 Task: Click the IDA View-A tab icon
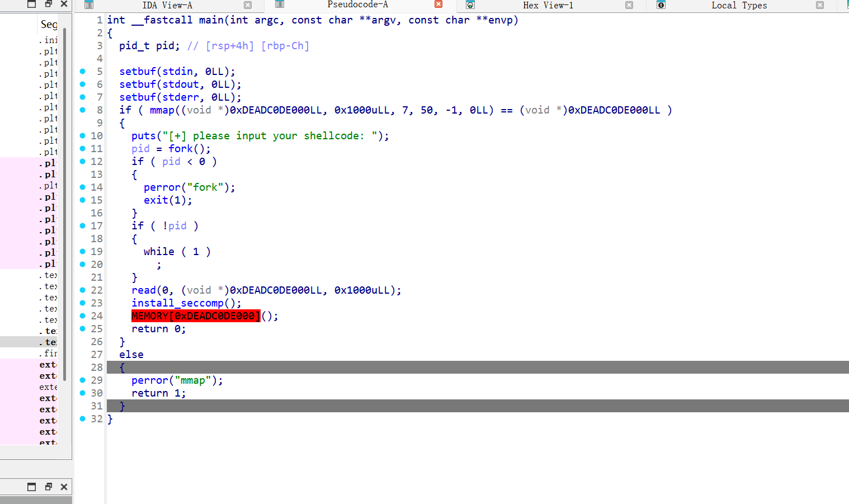click(88, 5)
